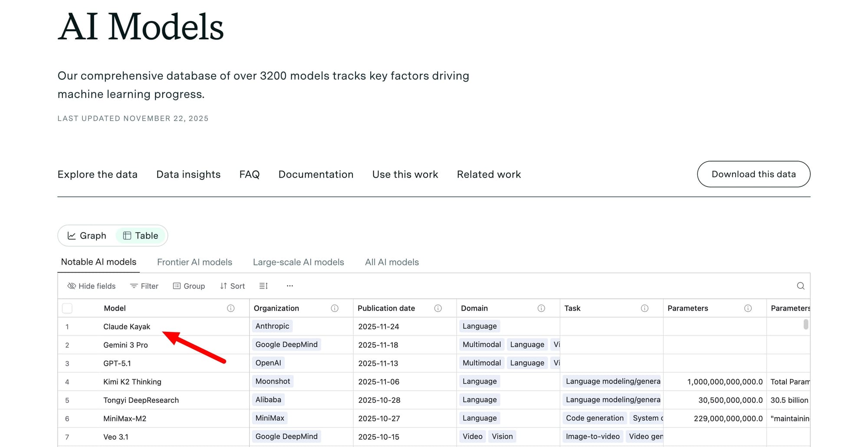The width and height of the screenshot is (868, 447).
Task: Select the Anthropic organization tag
Action: click(x=272, y=326)
